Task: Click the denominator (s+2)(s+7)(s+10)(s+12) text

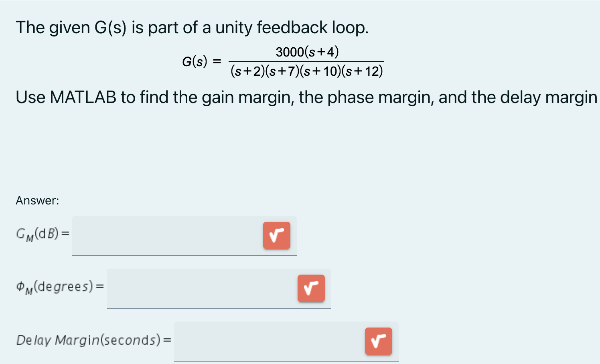Action: tap(307, 71)
